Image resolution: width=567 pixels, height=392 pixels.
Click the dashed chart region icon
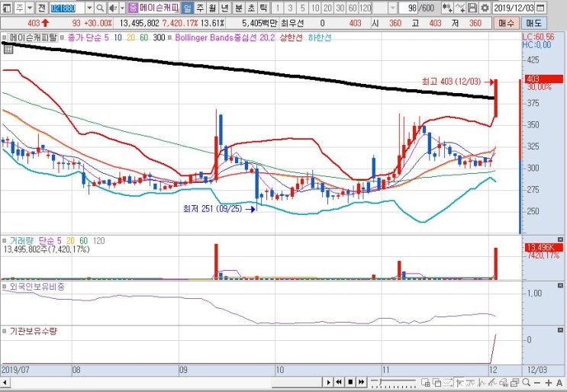448,382
